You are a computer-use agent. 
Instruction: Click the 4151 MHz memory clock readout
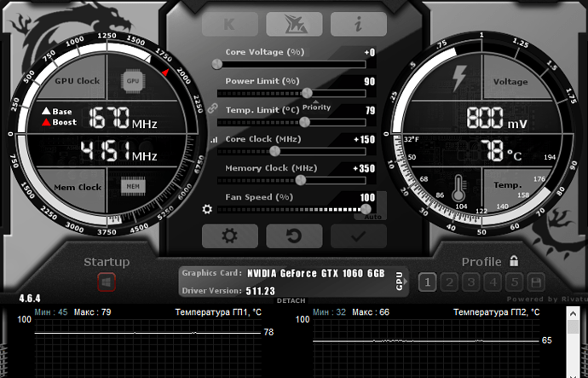pyautogui.click(x=118, y=152)
